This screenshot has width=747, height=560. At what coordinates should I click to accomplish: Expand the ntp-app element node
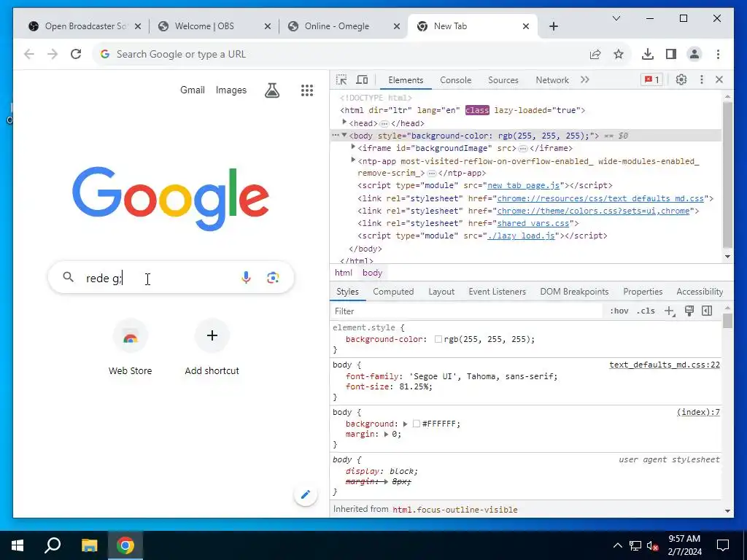(353, 160)
